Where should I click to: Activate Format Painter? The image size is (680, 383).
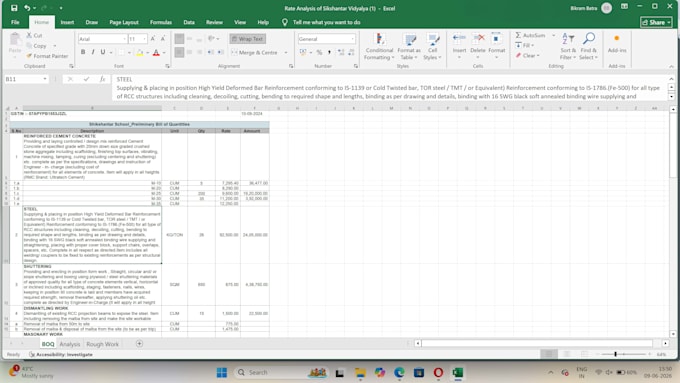click(47, 56)
